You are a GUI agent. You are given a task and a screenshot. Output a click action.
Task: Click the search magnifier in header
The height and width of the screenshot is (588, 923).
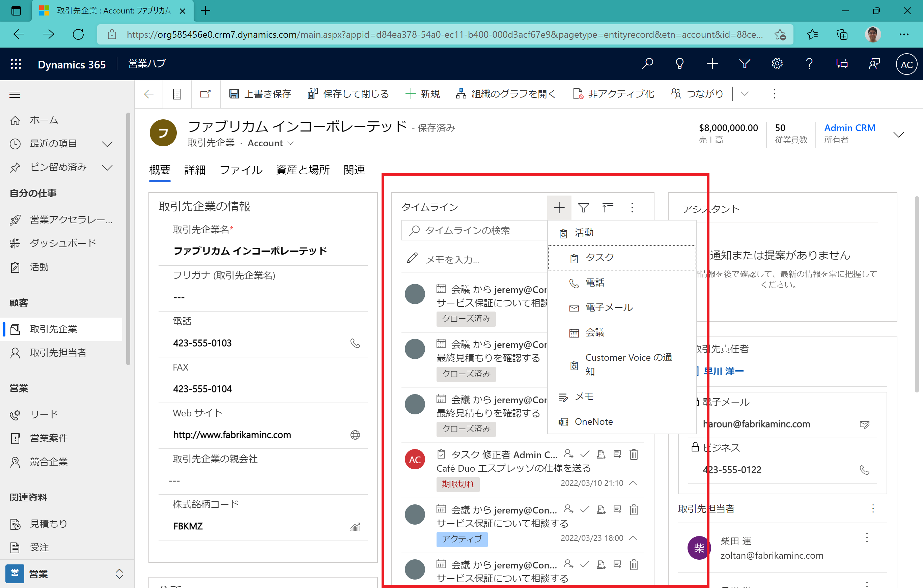pos(647,64)
